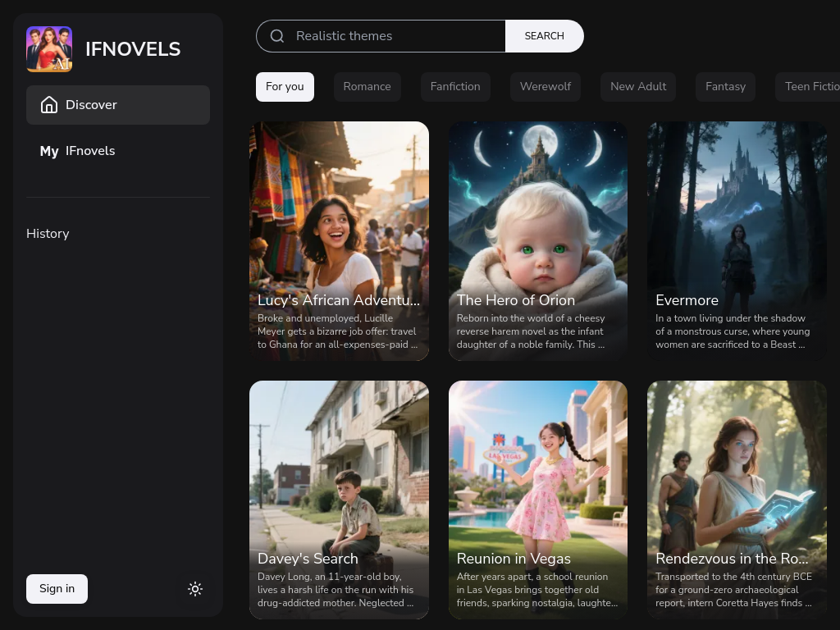The image size is (840, 630).
Task: Open My IFnovels from the sidebar
Action: pyautogui.click(x=78, y=151)
